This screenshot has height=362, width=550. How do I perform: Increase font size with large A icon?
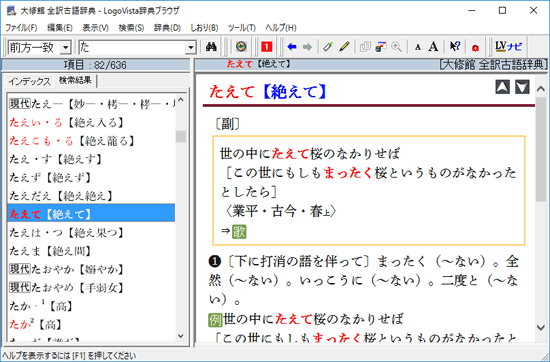[434, 47]
